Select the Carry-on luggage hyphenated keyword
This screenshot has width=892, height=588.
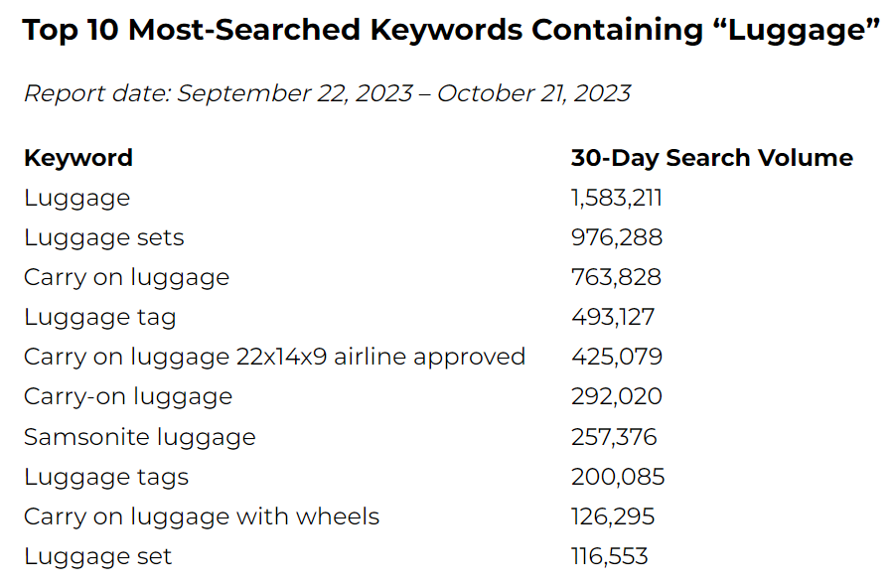coord(128,397)
